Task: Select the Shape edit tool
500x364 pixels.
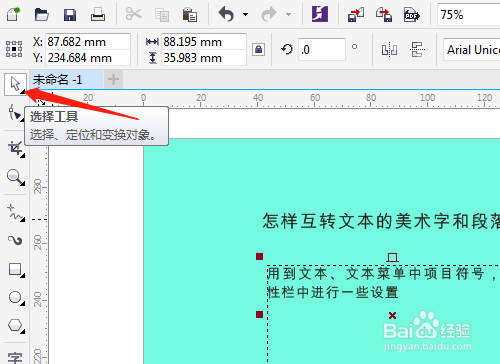Action: [x=15, y=112]
